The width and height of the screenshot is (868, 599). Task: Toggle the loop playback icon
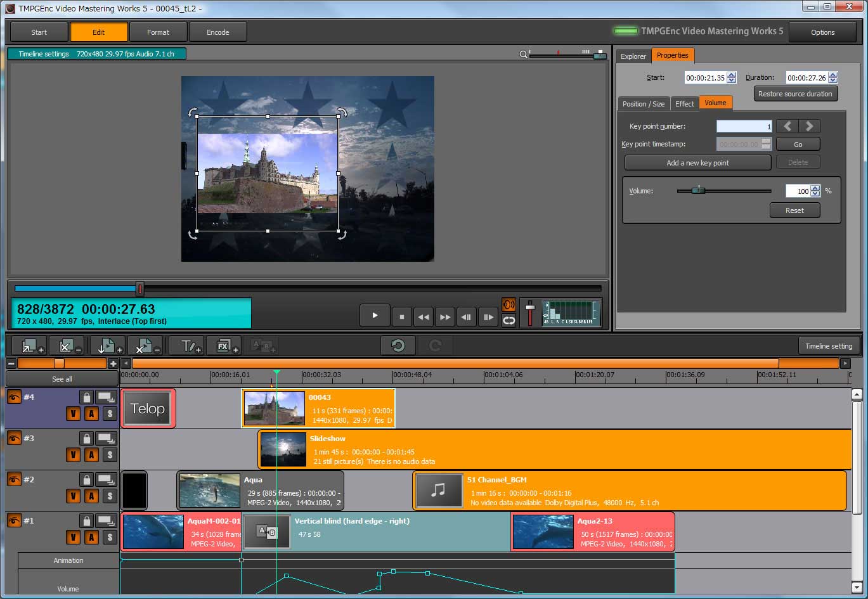508,321
